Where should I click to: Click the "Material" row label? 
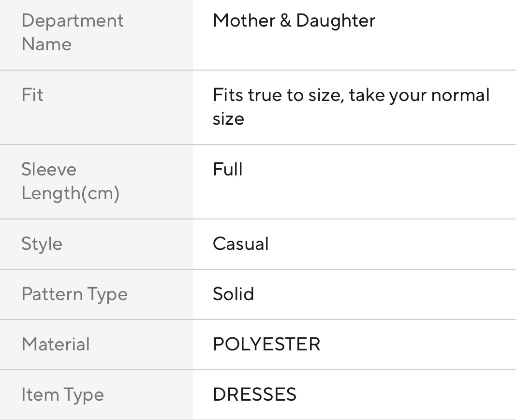click(x=56, y=345)
